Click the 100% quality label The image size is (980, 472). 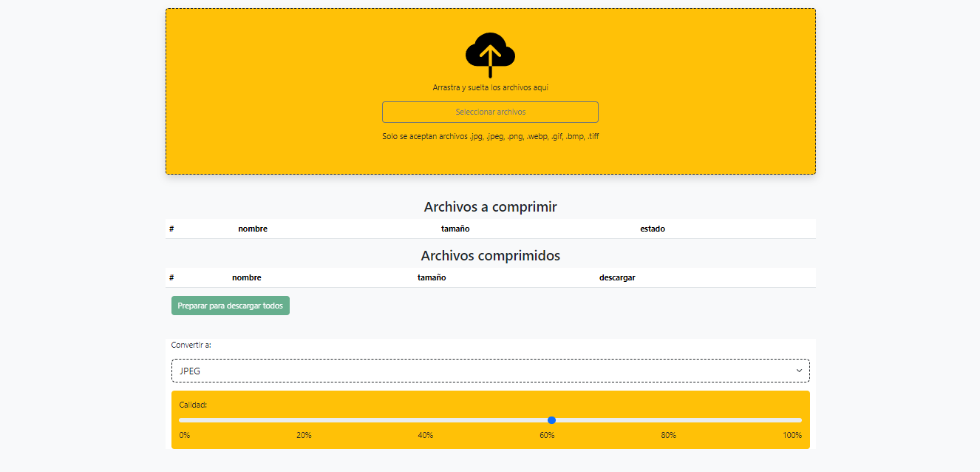tap(792, 435)
